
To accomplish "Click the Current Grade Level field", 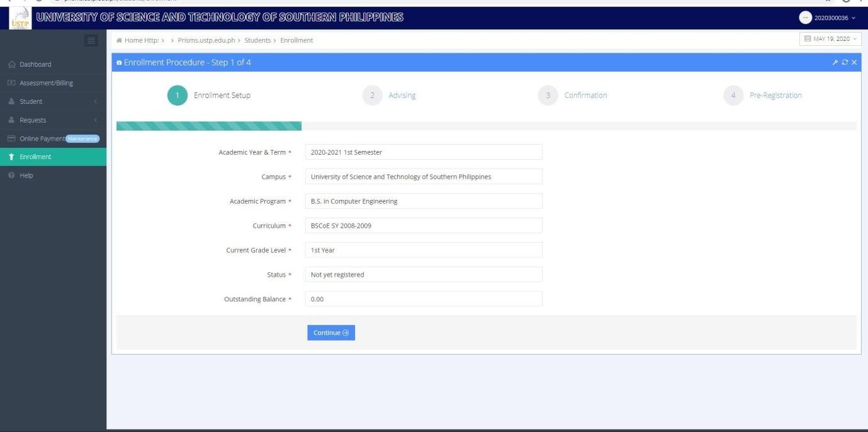I will click(424, 250).
